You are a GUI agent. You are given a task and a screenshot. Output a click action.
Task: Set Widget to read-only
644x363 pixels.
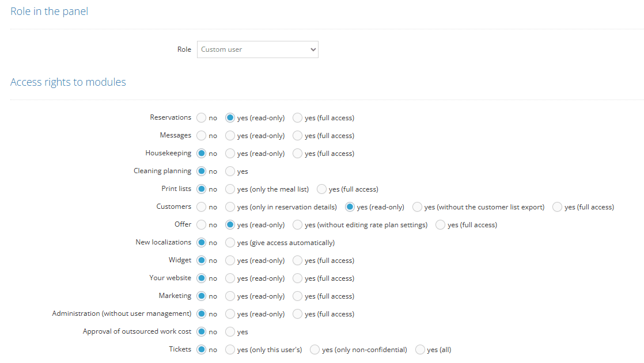click(230, 261)
